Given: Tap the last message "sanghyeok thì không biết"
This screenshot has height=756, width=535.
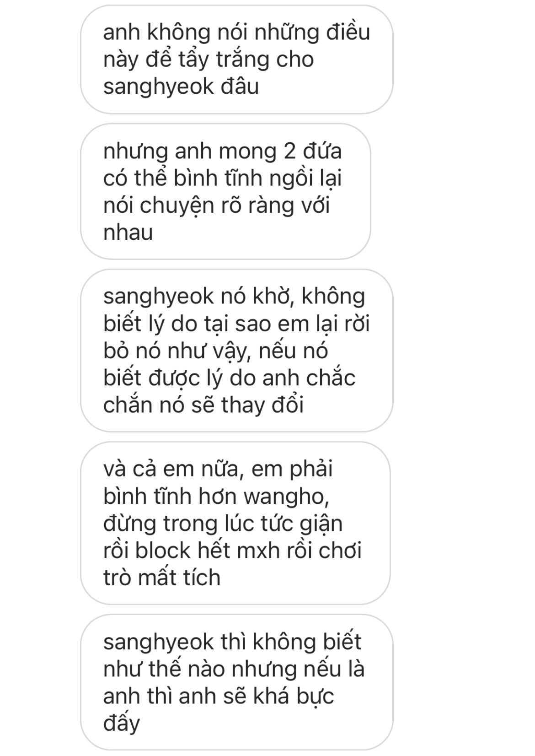Looking at the screenshot, I should [x=237, y=682].
